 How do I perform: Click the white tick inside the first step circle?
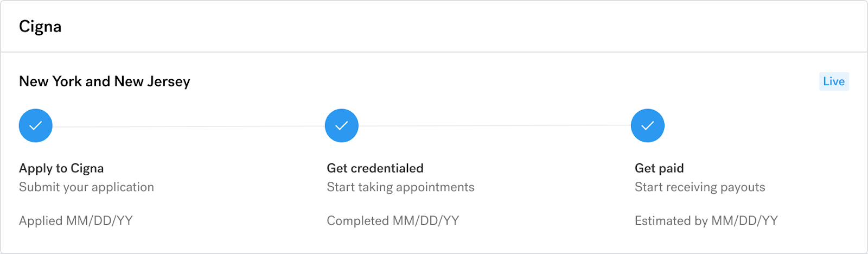pos(36,126)
